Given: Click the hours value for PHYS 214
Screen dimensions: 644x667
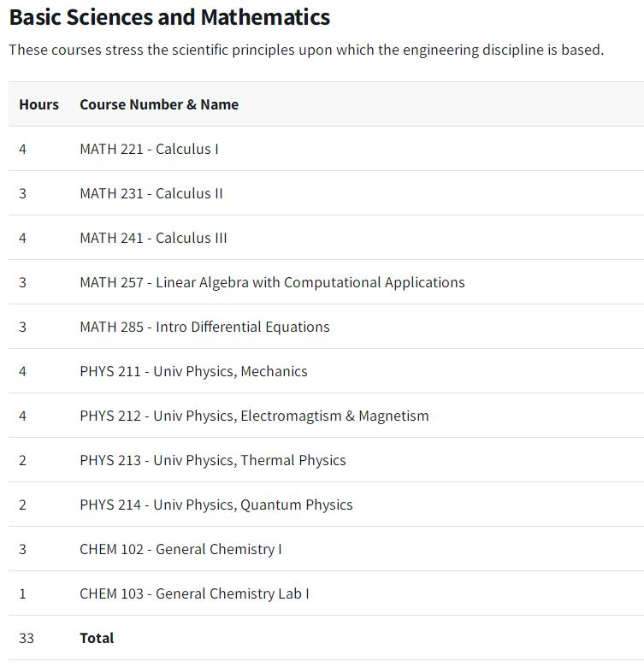Looking at the screenshot, I should (22, 505).
